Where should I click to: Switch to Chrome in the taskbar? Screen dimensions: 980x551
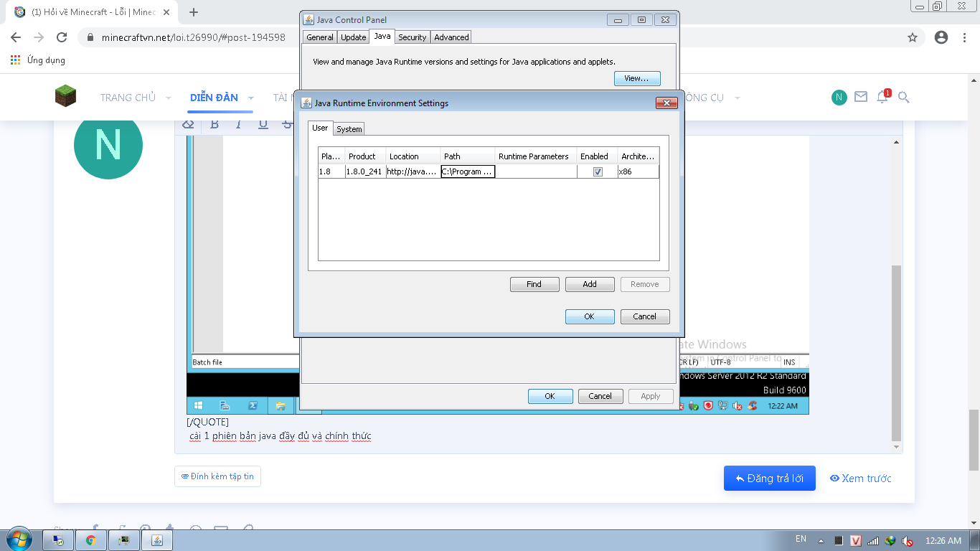pyautogui.click(x=91, y=540)
